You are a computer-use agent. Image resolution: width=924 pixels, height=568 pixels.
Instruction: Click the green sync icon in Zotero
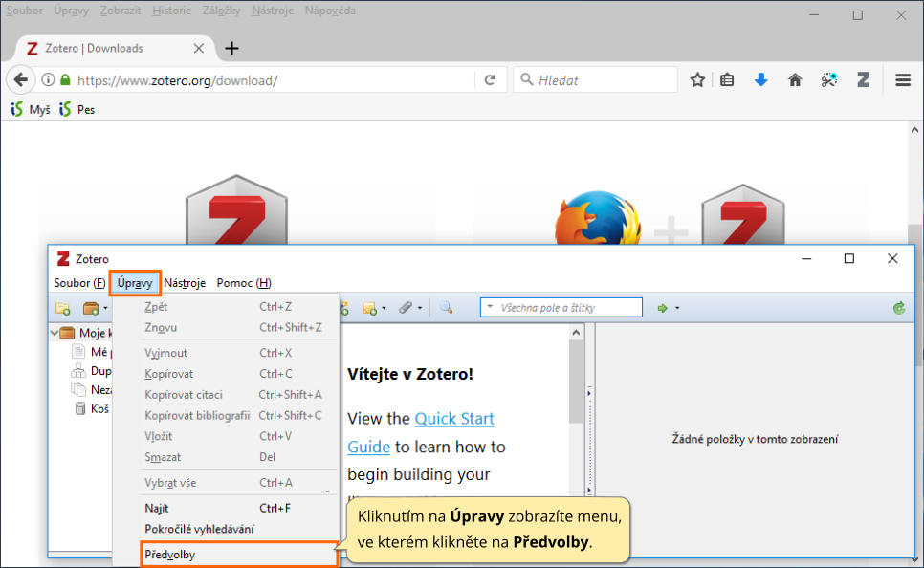tap(899, 308)
